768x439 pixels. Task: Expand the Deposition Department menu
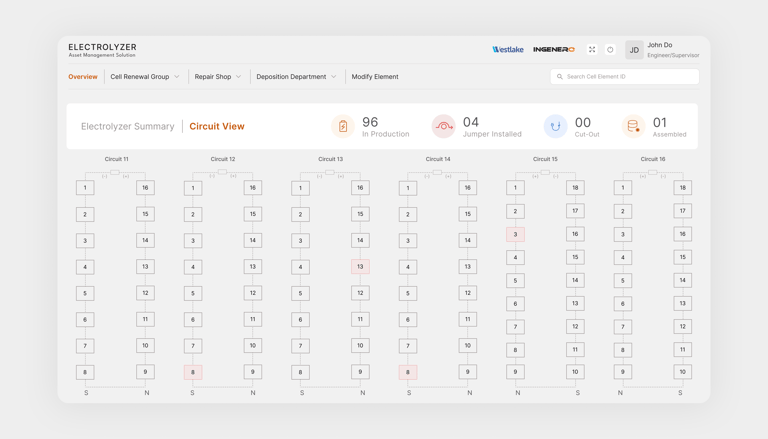pyautogui.click(x=296, y=77)
